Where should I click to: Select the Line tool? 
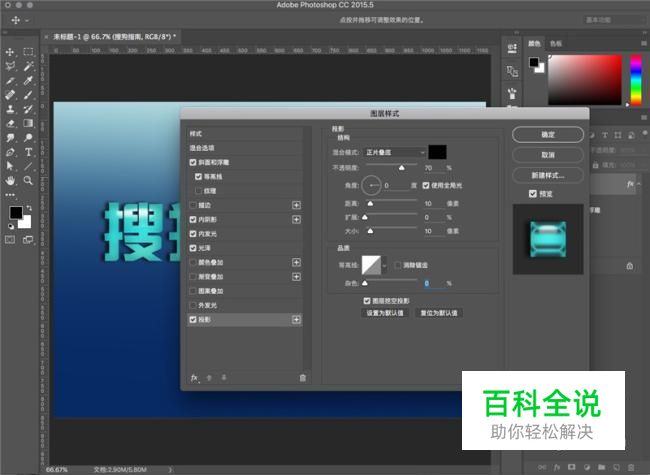coord(28,166)
